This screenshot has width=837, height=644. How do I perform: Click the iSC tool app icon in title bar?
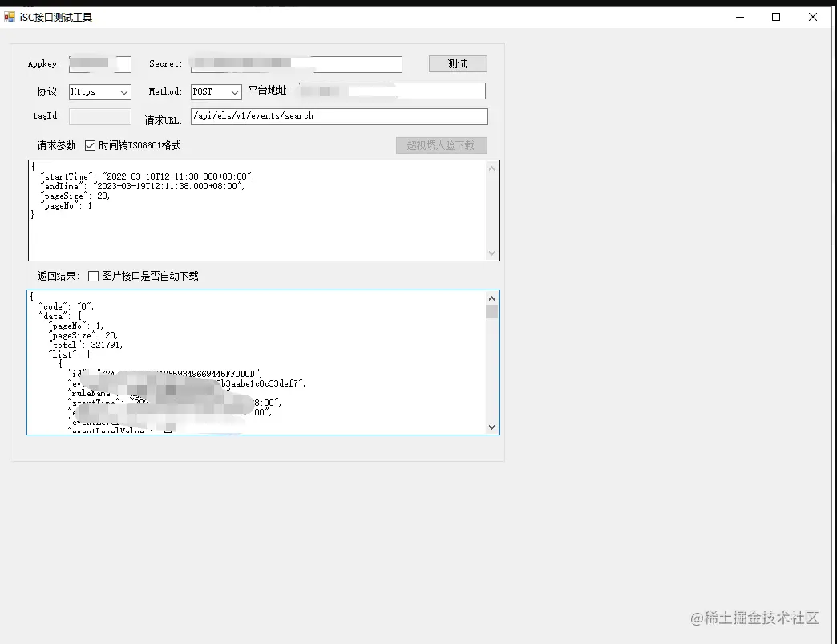[x=9, y=17]
